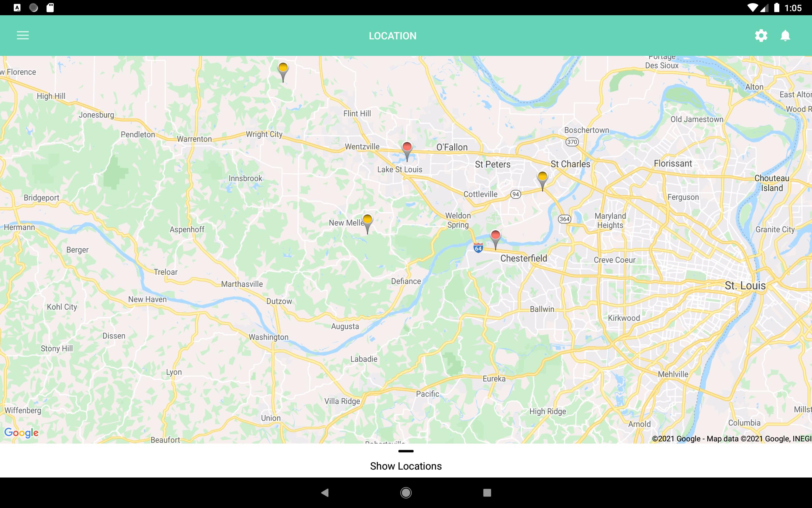The image size is (812, 508).
Task: Select the red pin near Chesterfield
Action: 495,240
